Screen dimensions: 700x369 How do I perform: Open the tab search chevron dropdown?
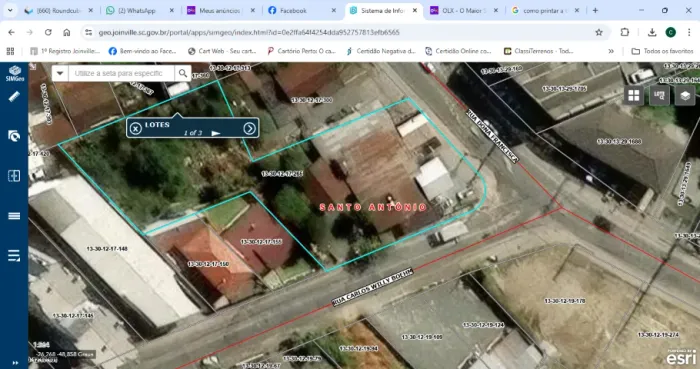click(x=10, y=10)
